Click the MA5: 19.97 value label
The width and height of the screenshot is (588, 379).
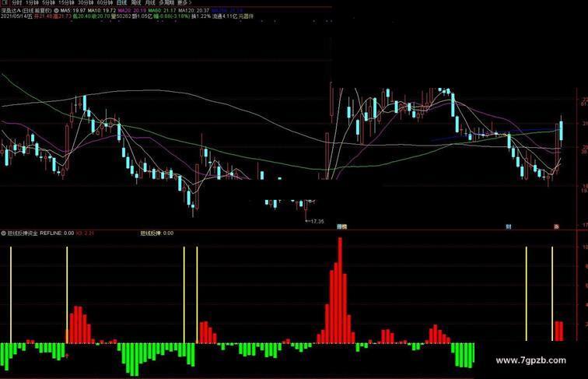73,11
